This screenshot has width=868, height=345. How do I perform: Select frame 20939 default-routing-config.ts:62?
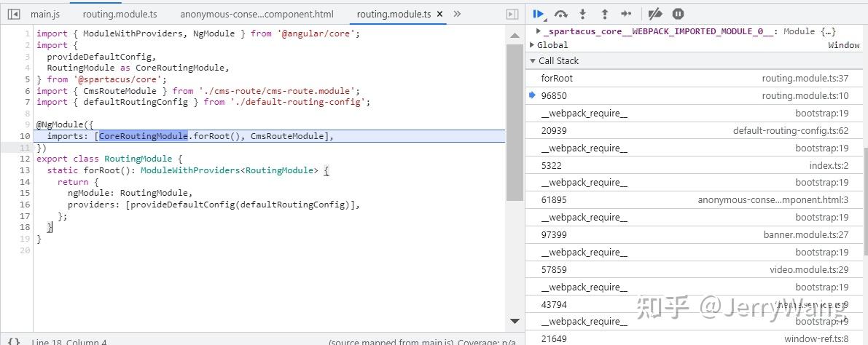pyautogui.click(x=694, y=130)
